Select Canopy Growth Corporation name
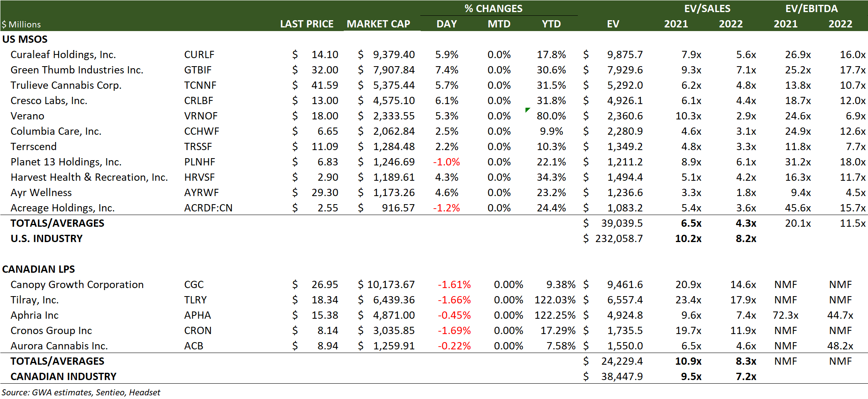Viewport: 868px width, 399px height. point(77,284)
